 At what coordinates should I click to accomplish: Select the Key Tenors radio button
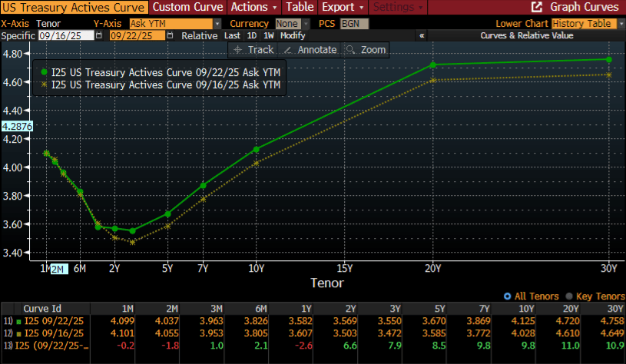click(568, 296)
